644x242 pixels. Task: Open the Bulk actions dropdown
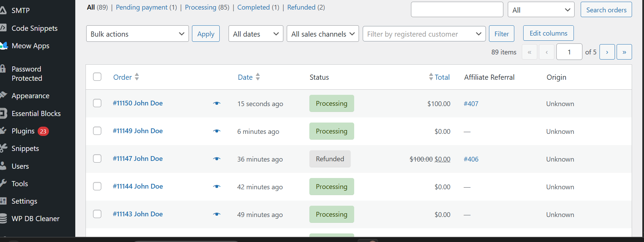pyautogui.click(x=138, y=34)
